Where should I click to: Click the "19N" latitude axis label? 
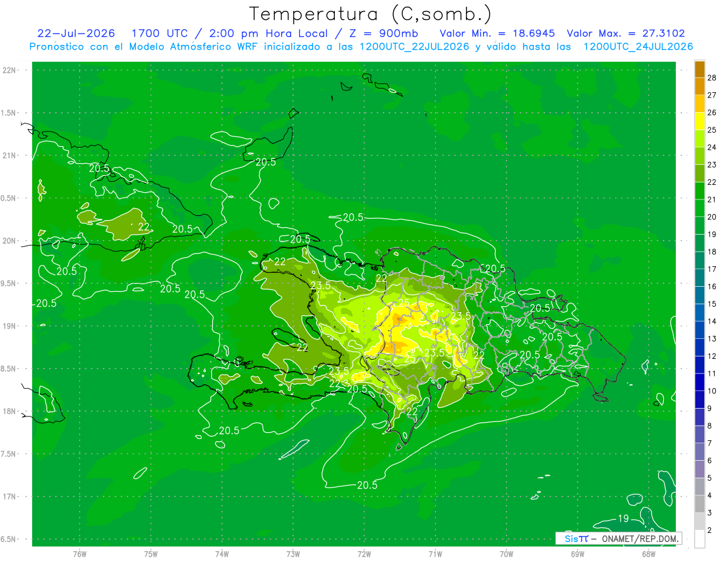click(10, 326)
